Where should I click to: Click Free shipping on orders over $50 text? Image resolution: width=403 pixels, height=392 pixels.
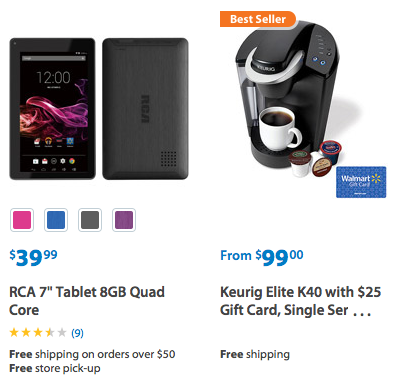coord(92,354)
